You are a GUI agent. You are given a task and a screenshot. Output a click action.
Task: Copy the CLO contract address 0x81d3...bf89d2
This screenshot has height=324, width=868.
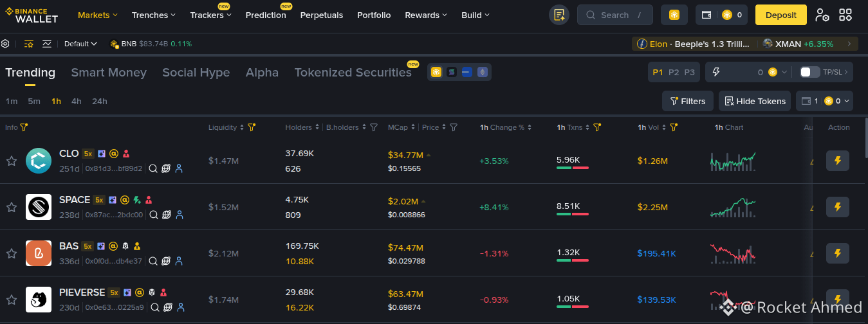click(113, 168)
